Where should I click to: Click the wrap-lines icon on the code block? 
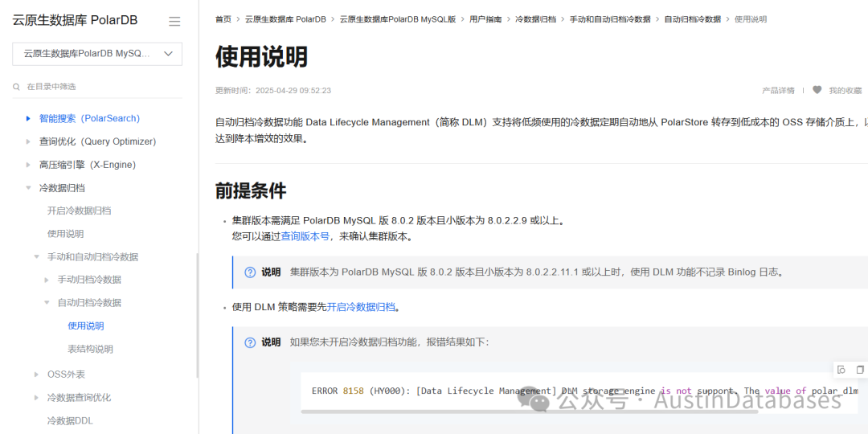point(841,370)
